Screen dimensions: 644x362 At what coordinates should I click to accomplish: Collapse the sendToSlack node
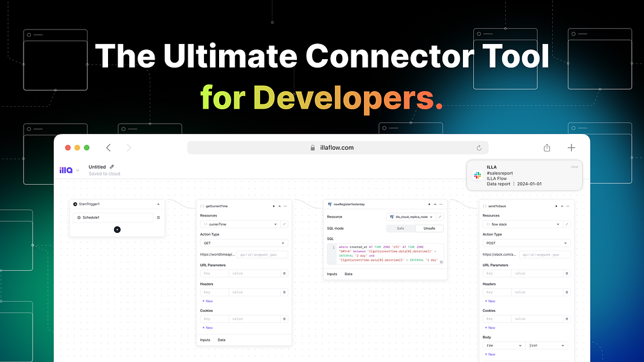point(563,206)
